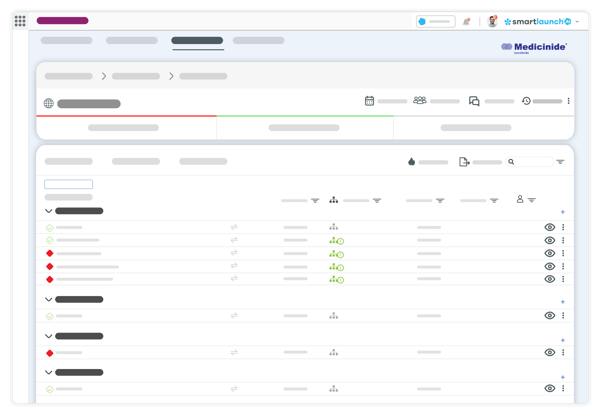The image size is (602, 416).
Task: Click the plus icon for the third group
Action: click(562, 340)
